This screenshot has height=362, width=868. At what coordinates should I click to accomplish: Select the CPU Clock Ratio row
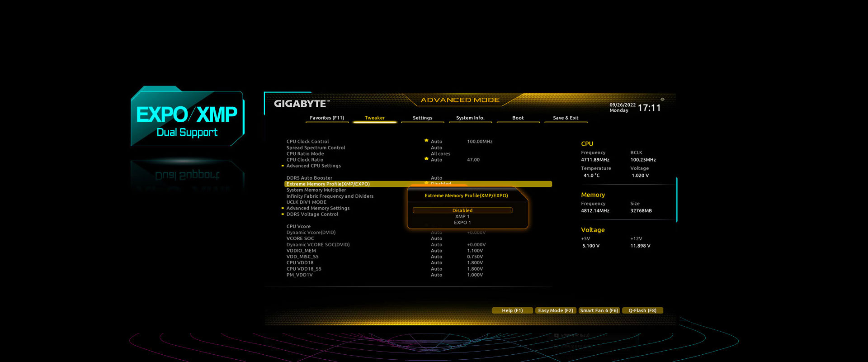[305, 160]
